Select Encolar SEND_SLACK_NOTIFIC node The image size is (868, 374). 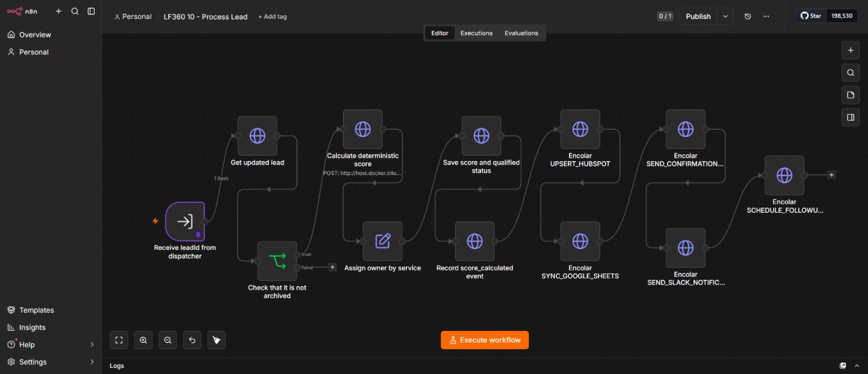[685, 248]
